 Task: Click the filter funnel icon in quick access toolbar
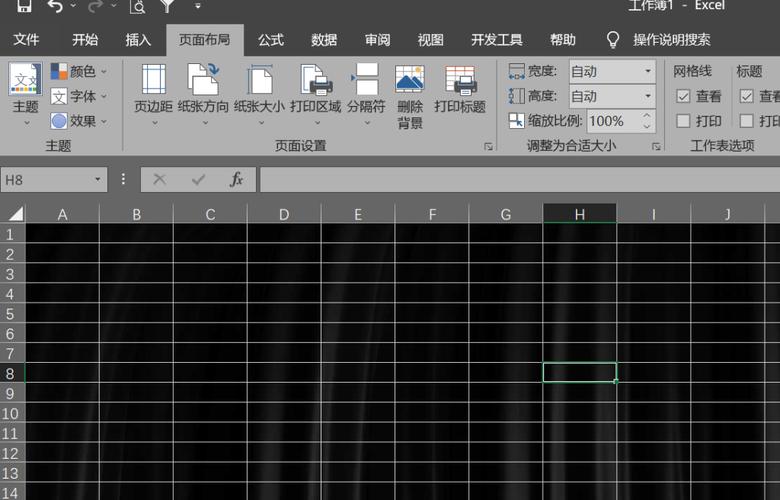(x=168, y=5)
